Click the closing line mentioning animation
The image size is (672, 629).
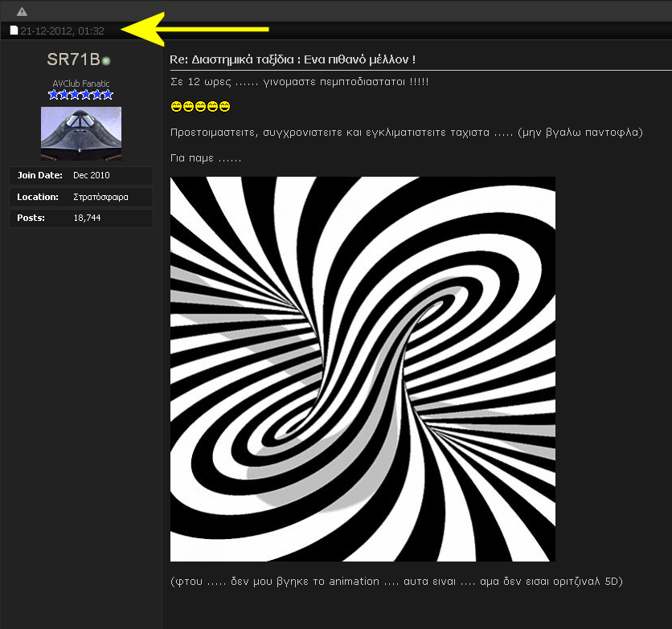396,582
